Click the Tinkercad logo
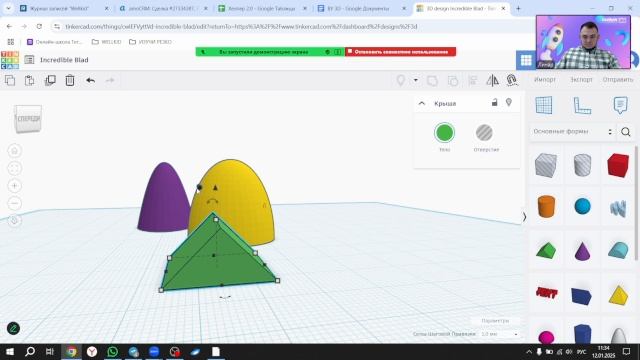The image size is (640, 360). point(10,60)
